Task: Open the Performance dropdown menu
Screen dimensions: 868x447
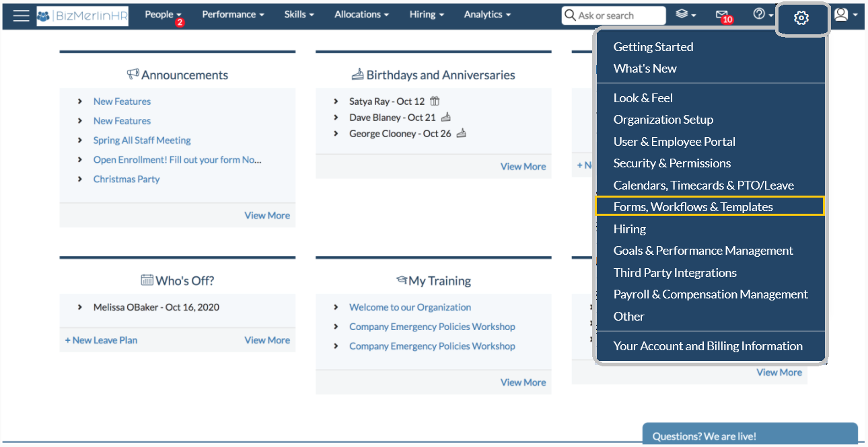Action: click(233, 14)
